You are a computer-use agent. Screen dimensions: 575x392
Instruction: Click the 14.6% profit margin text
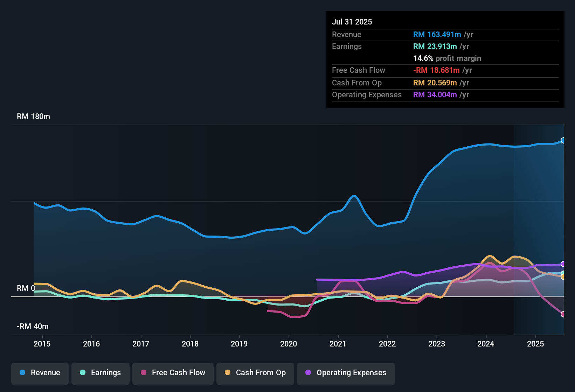click(x=447, y=58)
